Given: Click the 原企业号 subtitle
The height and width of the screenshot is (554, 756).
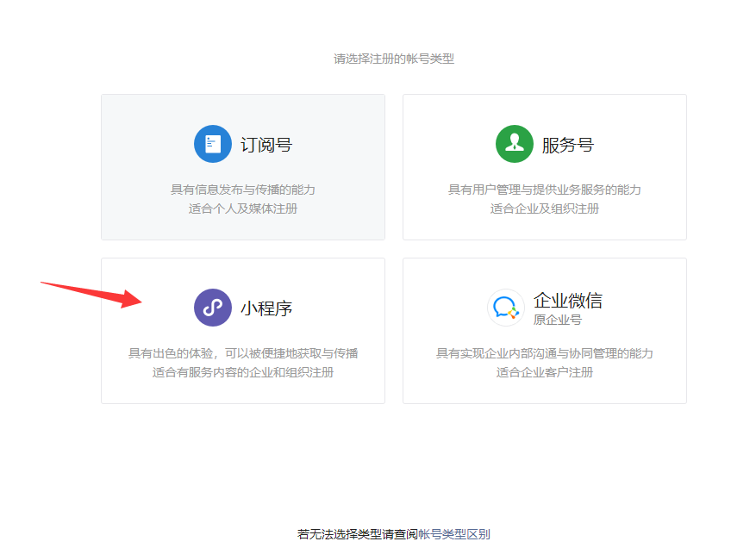Looking at the screenshot, I should coord(558,320).
